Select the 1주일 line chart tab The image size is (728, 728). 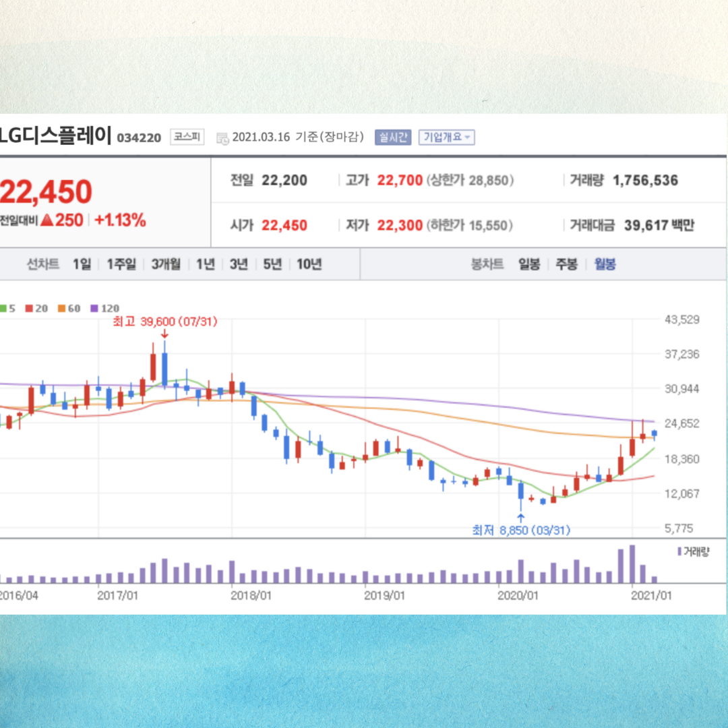click(x=121, y=264)
